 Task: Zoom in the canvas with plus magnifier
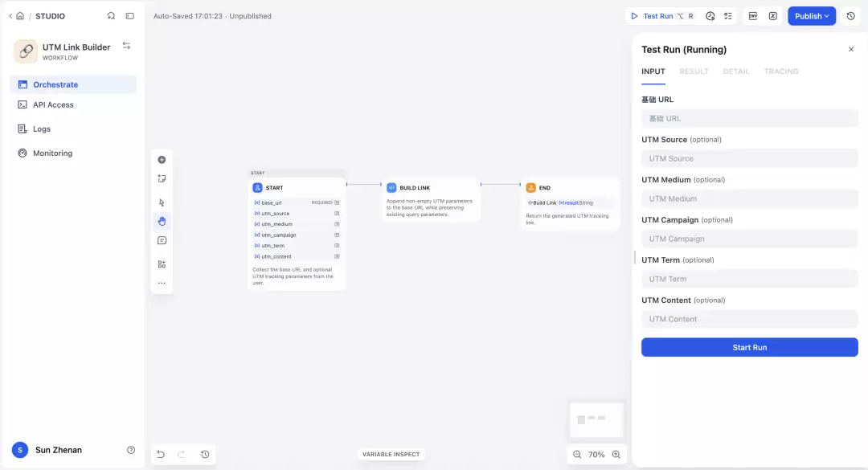point(616,455)
